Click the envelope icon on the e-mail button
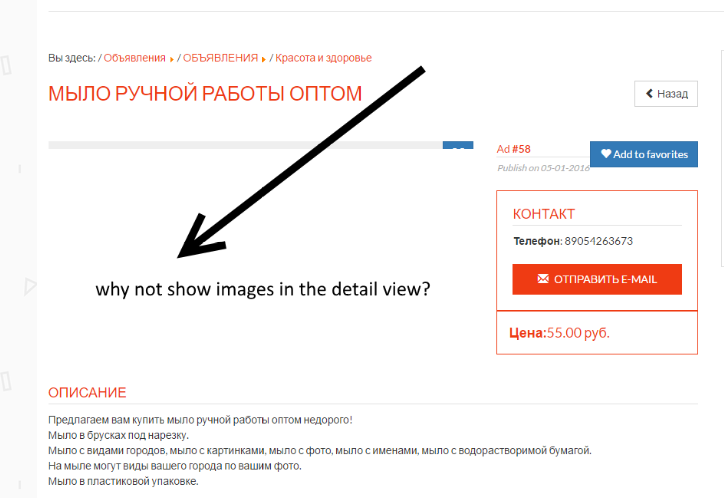Viewport: 724px width, 498px height. point(543,278)
